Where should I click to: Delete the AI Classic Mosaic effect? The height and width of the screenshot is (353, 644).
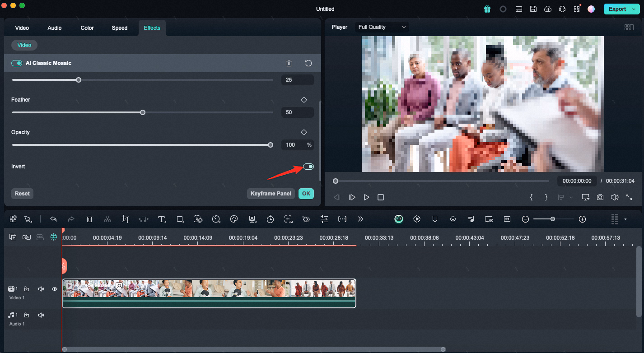coord(289,63)
